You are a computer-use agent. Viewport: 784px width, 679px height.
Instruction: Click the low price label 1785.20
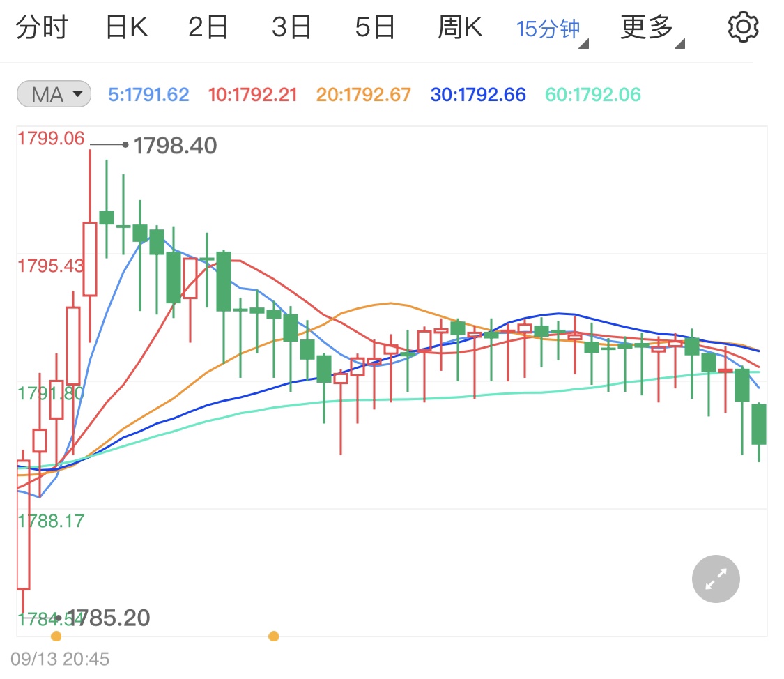(x=108, y=618)
